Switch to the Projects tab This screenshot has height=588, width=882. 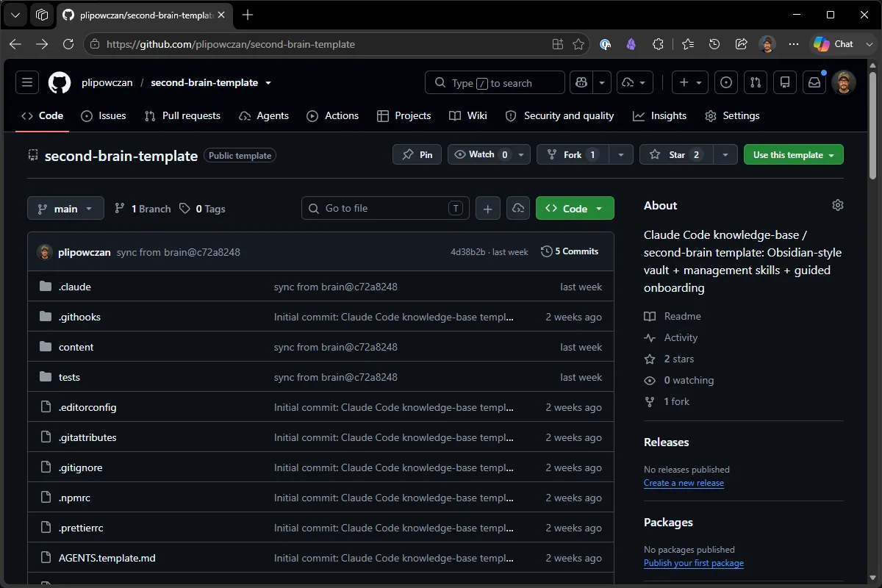tap(404, 116)
